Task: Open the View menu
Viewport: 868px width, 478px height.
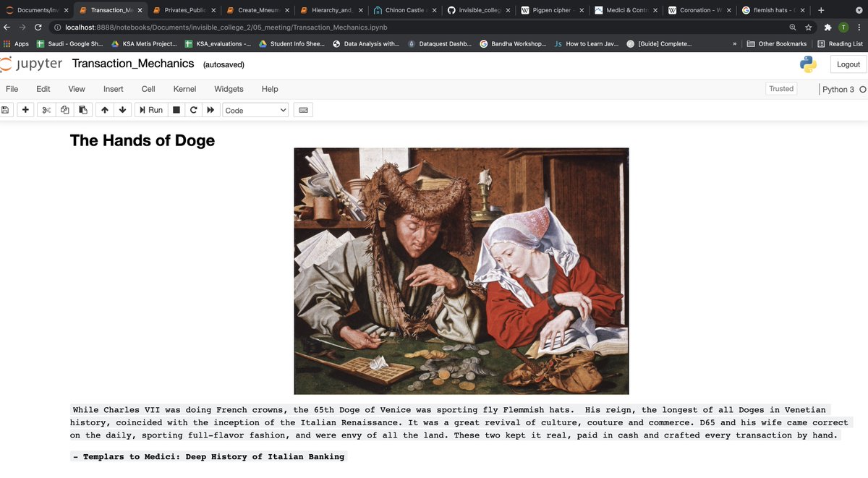Action: click(x=77, y=89)
